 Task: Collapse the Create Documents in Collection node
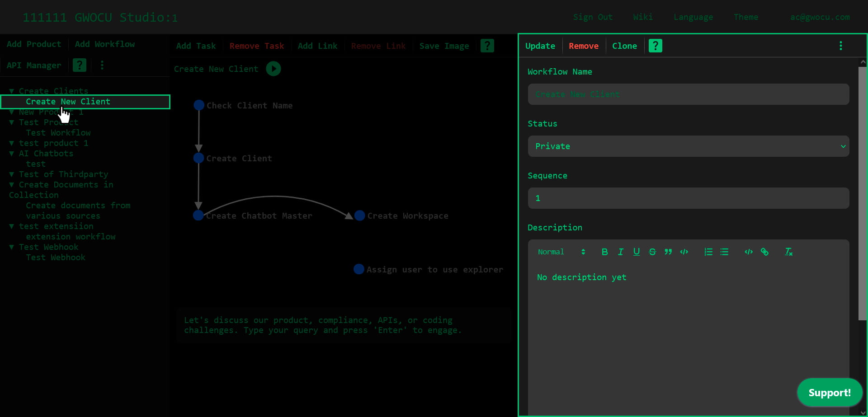12,185
